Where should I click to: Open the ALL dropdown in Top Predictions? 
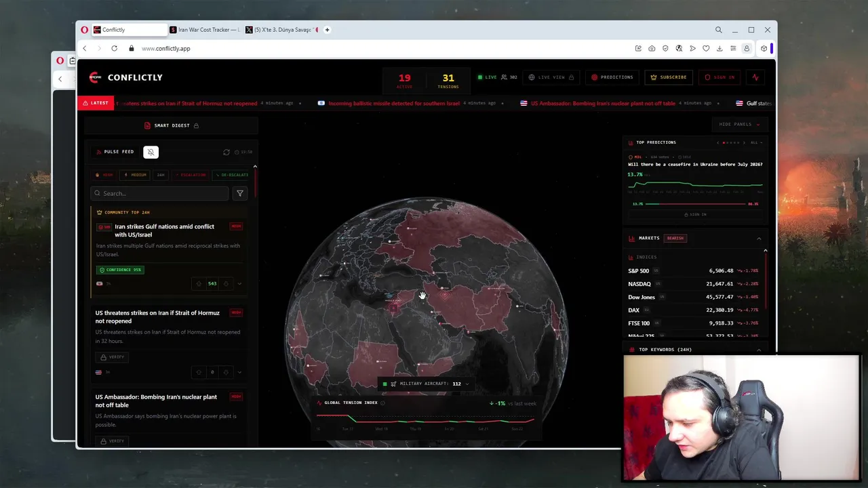757,143
